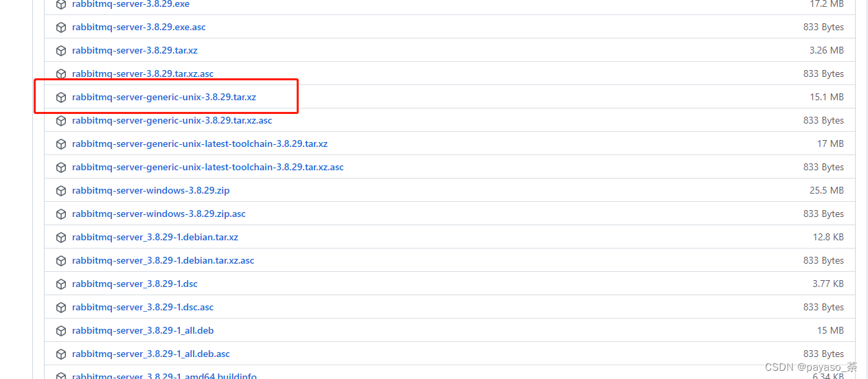868x379 pixels.
Task: Download rabbitmq-server_3.8.29-1_all.deb package
Action: [143, 331]
